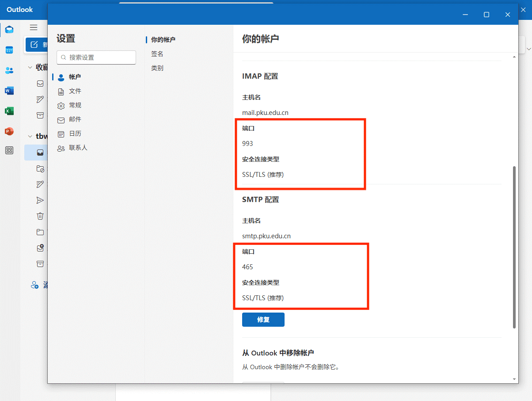Click the IMAP port value 993

click(247, 144)
